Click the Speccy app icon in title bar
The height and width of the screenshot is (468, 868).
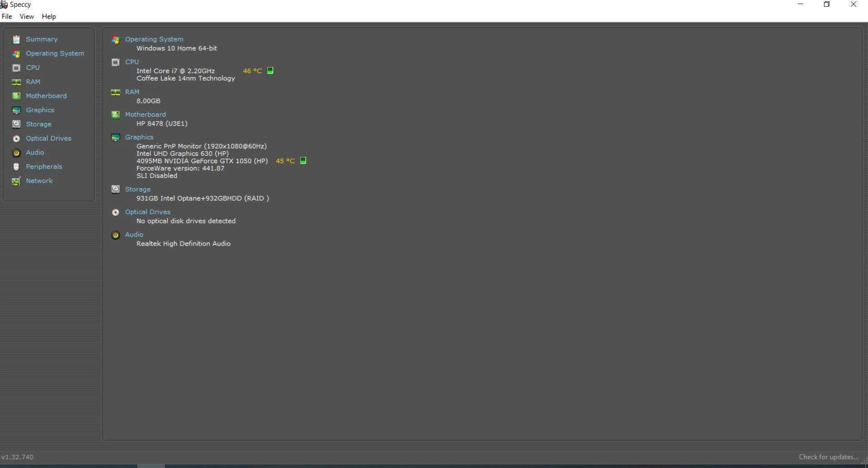pos(4,5)
